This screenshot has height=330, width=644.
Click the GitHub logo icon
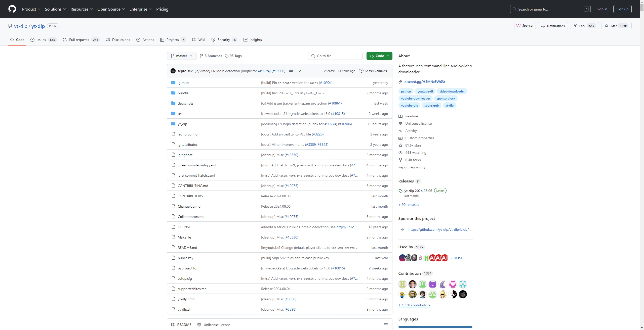point(12,9)
